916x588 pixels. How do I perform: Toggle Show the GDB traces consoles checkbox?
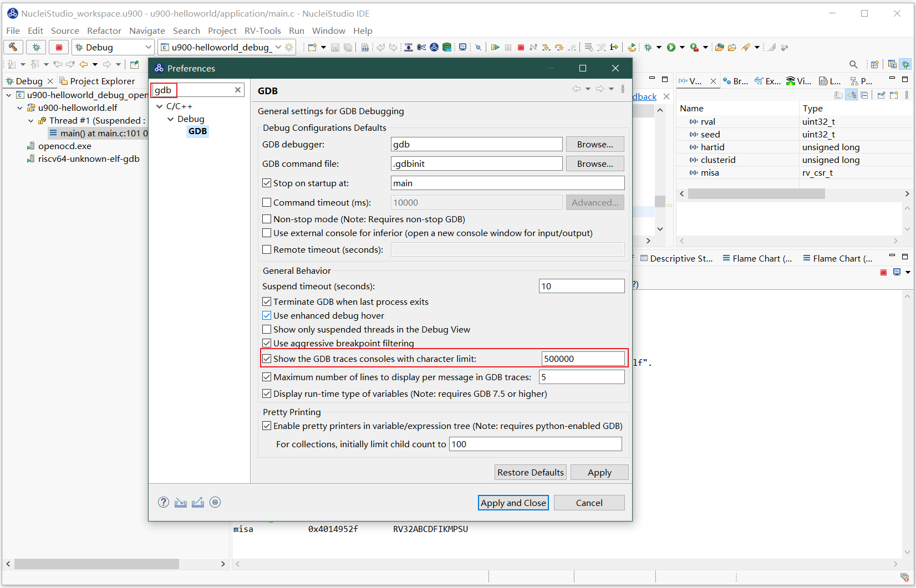pyautogui.click(x=267, y=359)
